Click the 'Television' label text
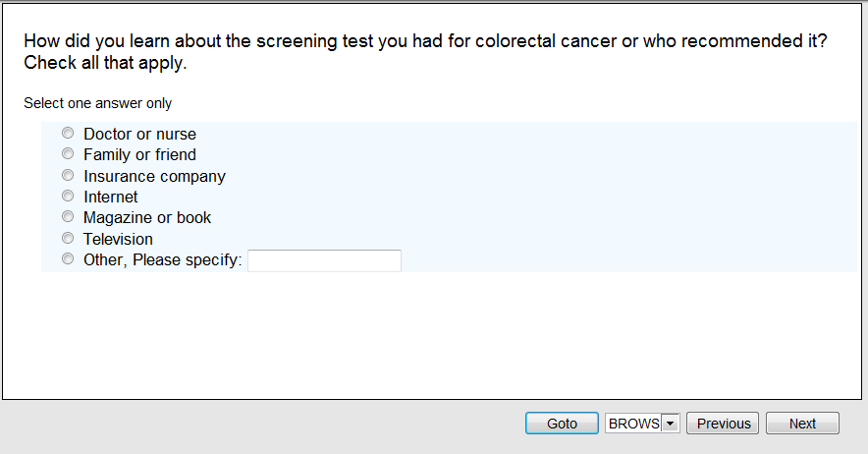Image resolution: width=868 pixels, height=454 pixels. (118, 239)
